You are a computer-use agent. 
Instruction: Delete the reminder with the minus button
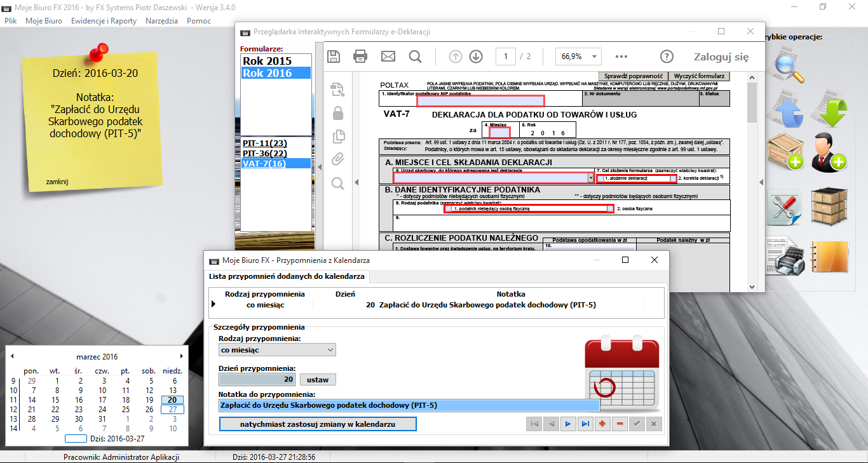tap(620, 424)
